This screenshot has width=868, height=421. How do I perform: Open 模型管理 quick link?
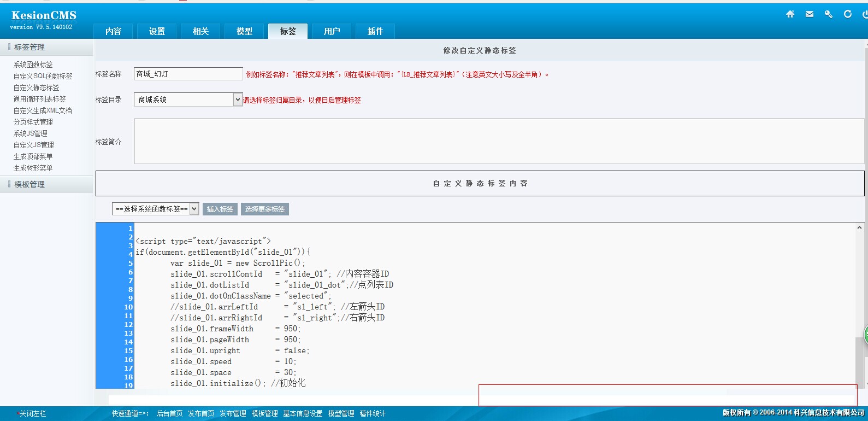(x=341, y=413)
